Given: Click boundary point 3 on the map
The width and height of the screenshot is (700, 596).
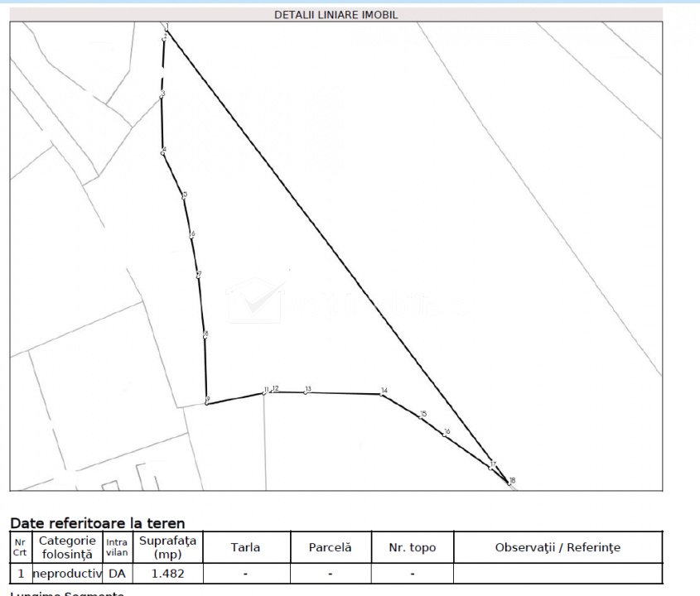Looking at the screenshot, I should tap(162, 96).
